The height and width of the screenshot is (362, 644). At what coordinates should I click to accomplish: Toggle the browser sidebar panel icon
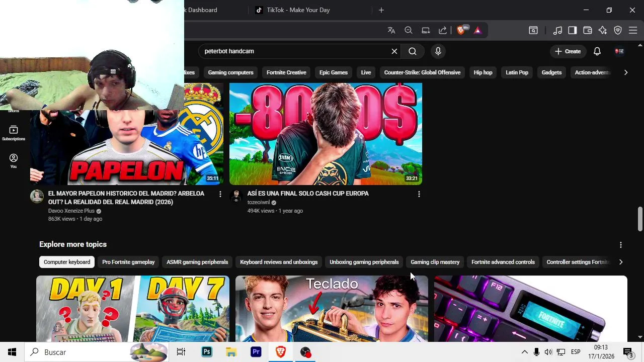(573, 31)
